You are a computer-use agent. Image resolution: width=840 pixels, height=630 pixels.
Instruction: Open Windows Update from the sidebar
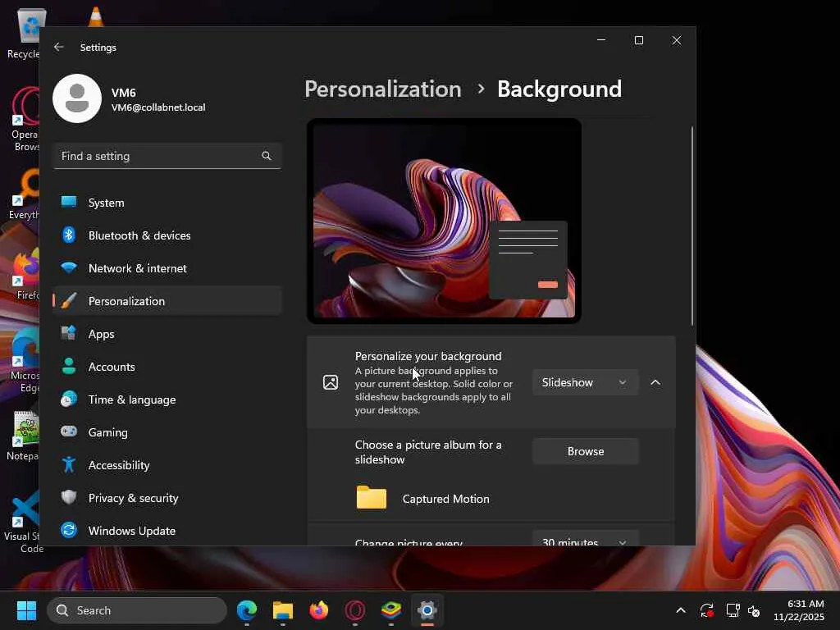coord(131,531)
